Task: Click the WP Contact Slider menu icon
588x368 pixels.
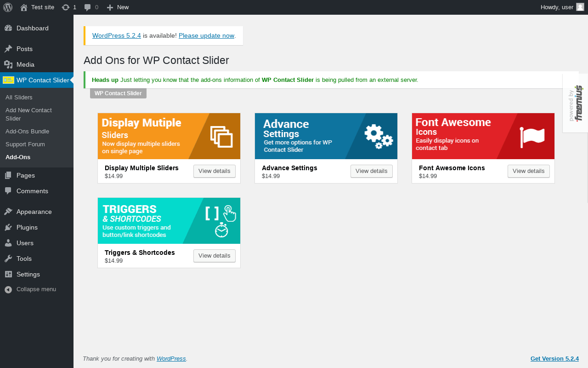Action: click(8, 80)
